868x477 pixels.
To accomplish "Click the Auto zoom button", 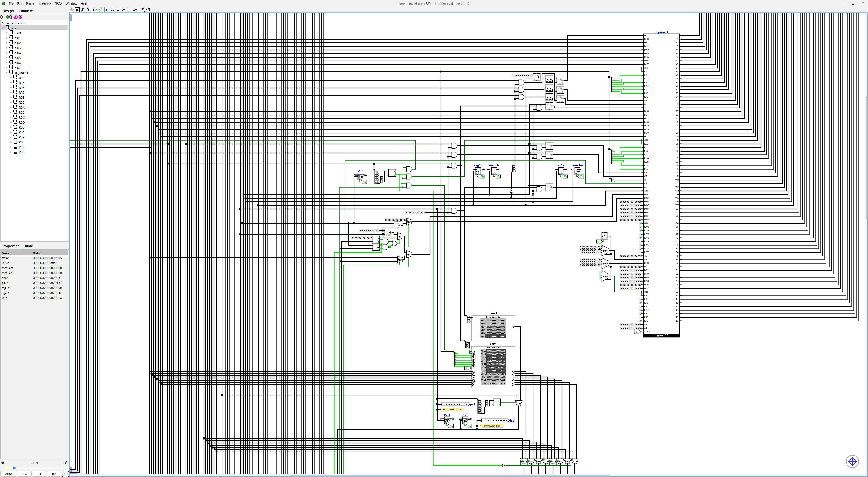I will click(x=9, y=474).
